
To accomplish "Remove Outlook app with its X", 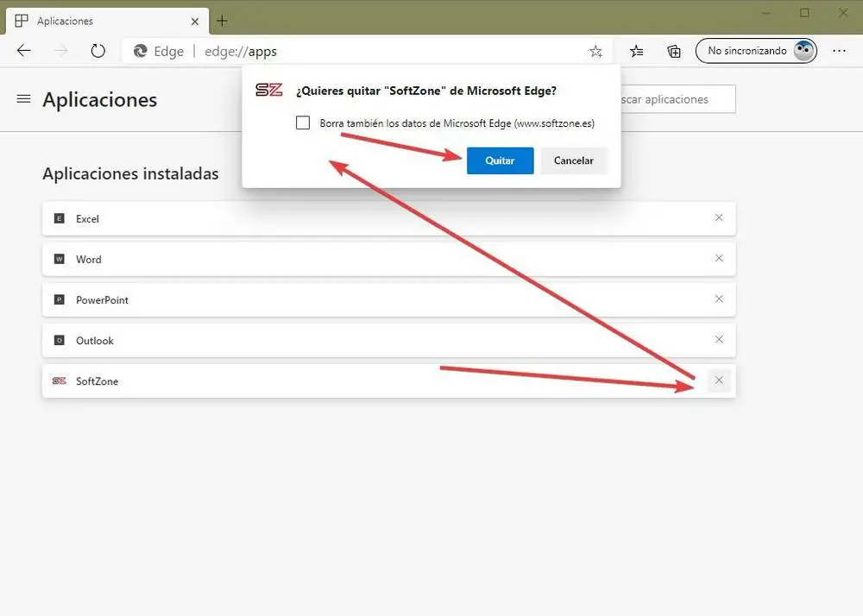I will click(x=719, y=340).
